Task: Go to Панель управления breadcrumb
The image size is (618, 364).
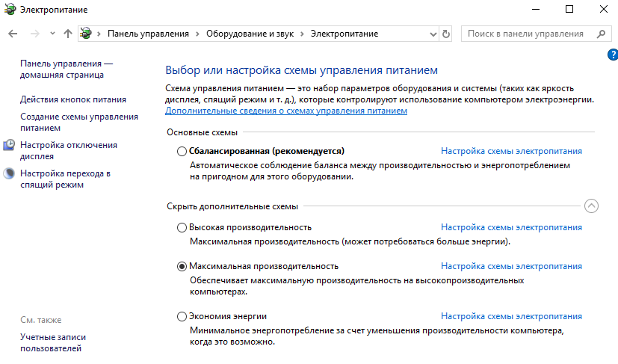Action: [149, 34]
